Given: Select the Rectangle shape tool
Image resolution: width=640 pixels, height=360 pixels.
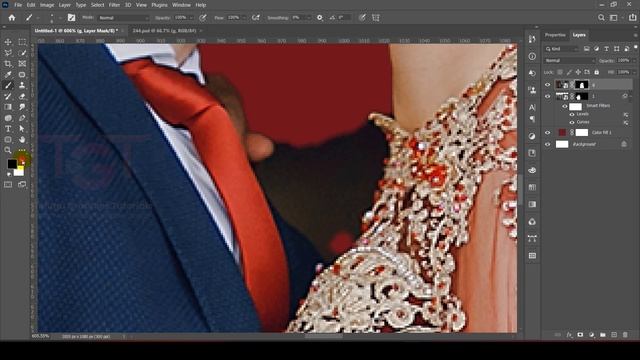Looking at the screenshot, I should point(8,140).
